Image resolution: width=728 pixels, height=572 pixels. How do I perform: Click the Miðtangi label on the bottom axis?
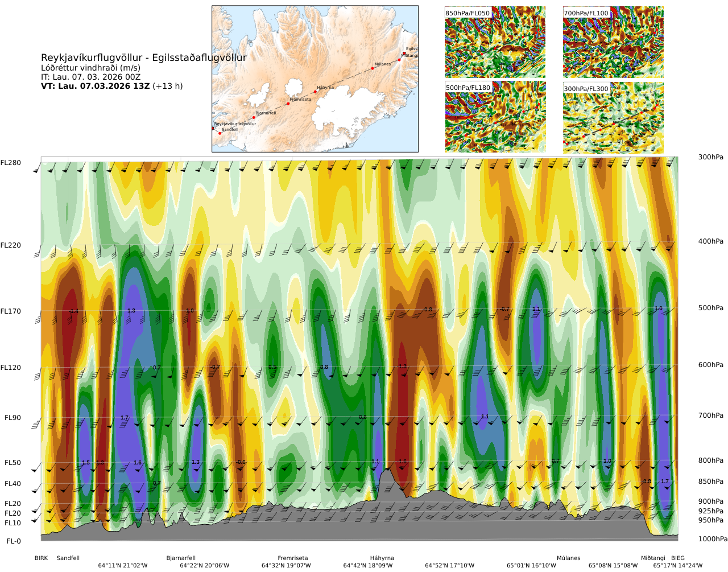(x=653, y=558)
